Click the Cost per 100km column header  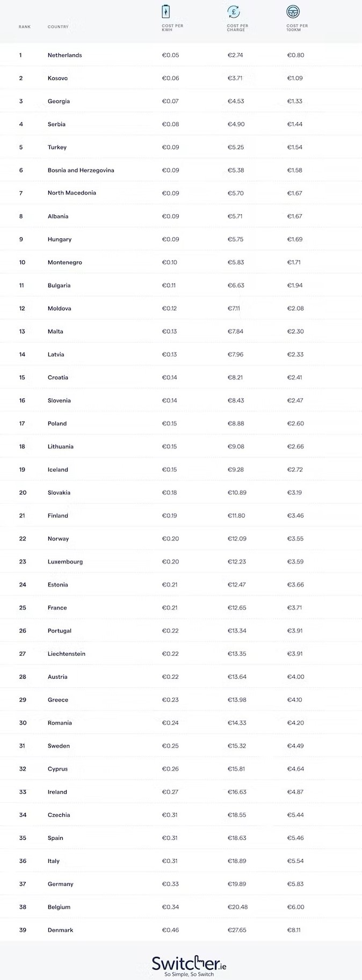pos(297,28)
